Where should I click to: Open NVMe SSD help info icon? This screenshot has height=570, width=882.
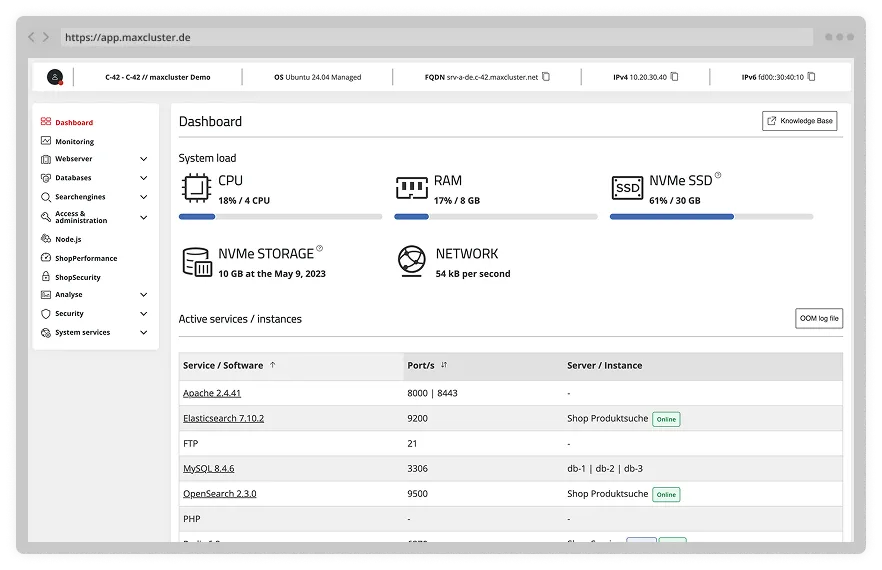tap(718, 175)
